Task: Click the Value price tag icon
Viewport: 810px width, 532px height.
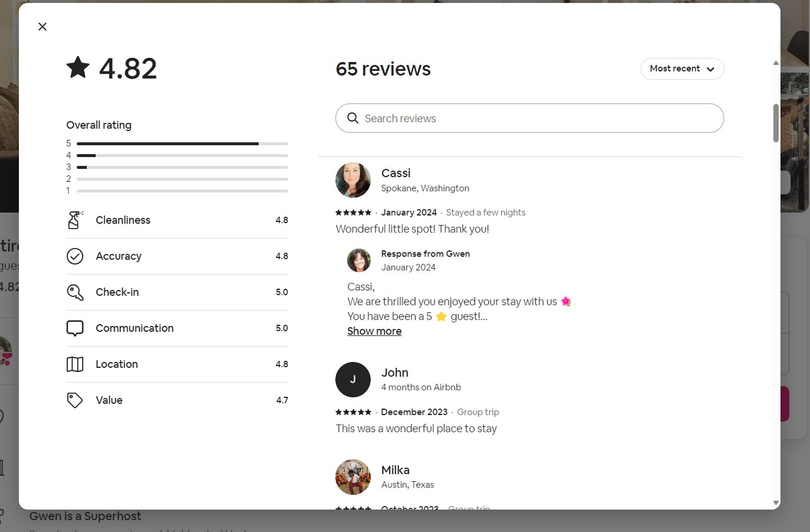Action: click(75, 400)
